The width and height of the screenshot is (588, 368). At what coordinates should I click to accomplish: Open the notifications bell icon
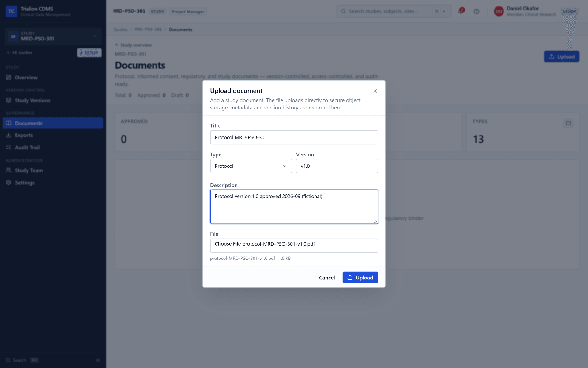(461, 11)
